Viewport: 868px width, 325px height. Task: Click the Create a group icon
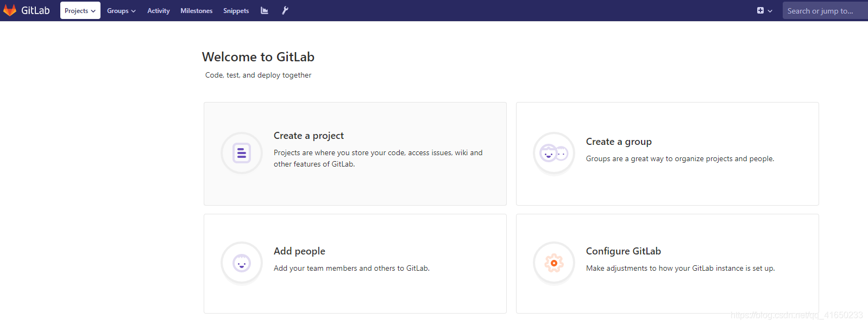tap(554, 154)
